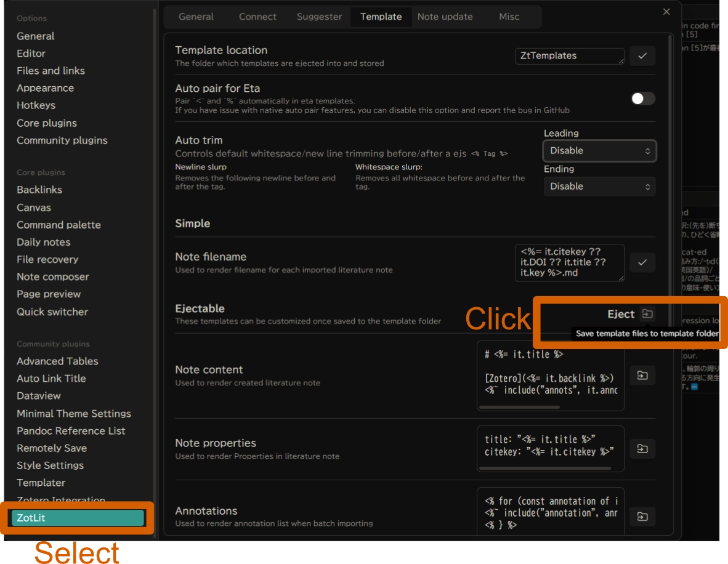Eject the Annotations template
Image resolution: width=728 pixels, height=564 pixels.
pos(642,517)
